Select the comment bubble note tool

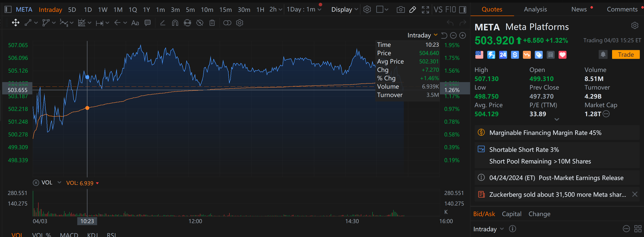point(148,23)
